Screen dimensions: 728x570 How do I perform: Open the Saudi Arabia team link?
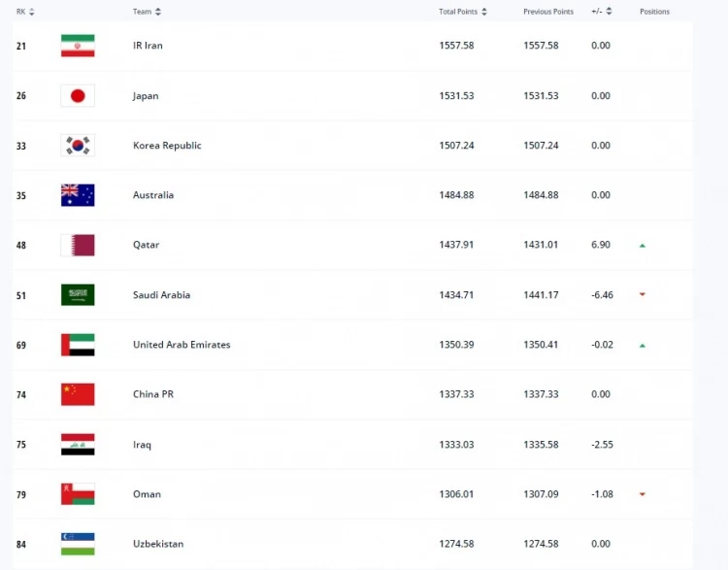[x=161, y=295]
